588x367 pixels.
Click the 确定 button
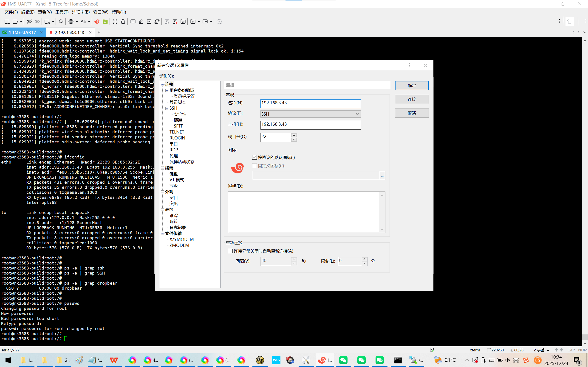pyautogui.click(x=412, y=85)
